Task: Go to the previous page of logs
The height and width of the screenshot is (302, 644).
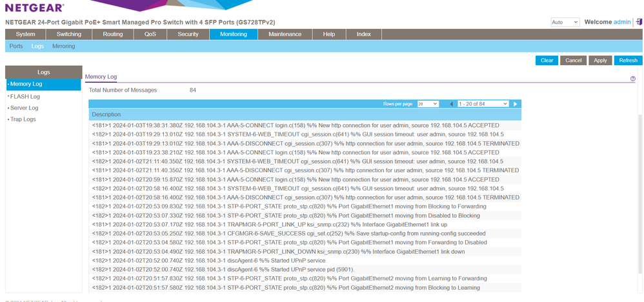Action: coord(451,104)
